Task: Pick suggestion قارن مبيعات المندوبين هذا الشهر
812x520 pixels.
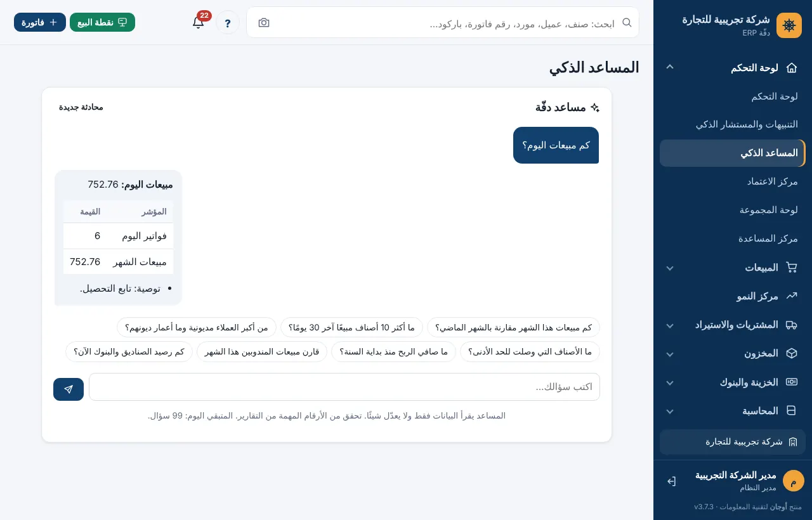Action: [262, 351]
